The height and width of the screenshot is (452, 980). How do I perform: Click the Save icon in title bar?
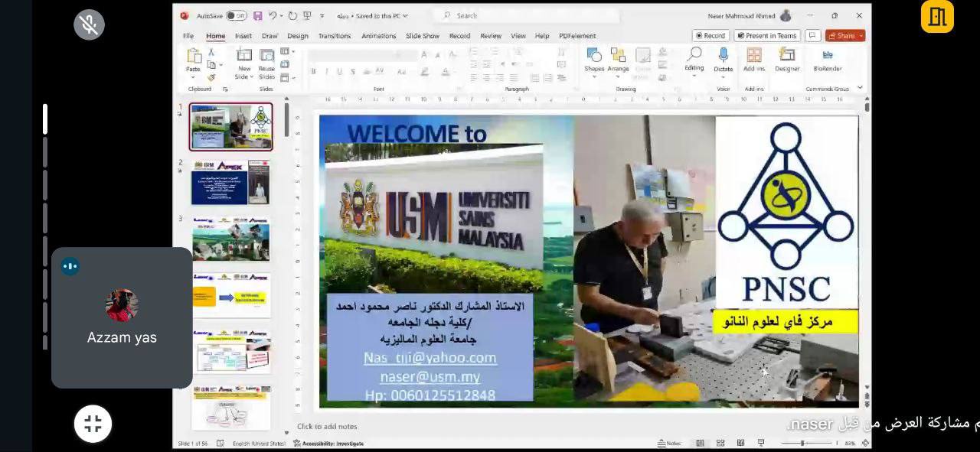click(x=258, y=15)
